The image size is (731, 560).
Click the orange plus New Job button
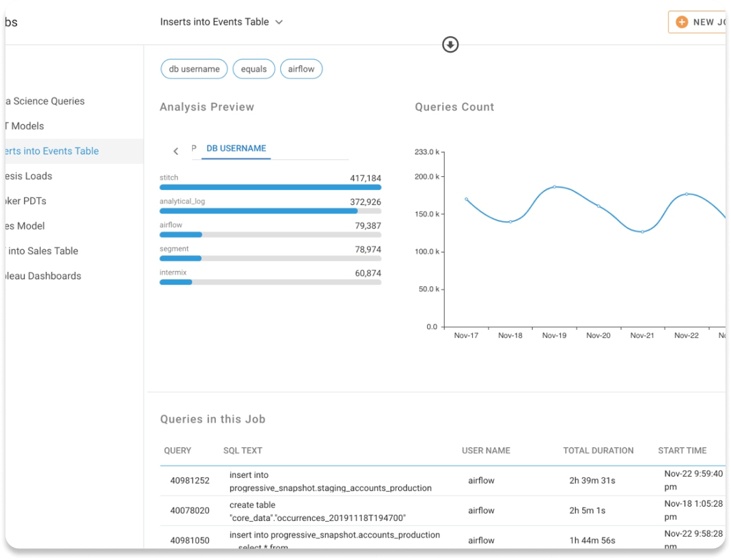tap(698, 22)
